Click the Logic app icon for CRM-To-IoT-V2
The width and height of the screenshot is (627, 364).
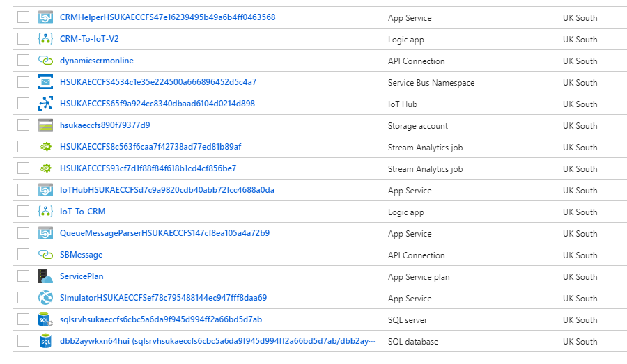tap(45, 39)
